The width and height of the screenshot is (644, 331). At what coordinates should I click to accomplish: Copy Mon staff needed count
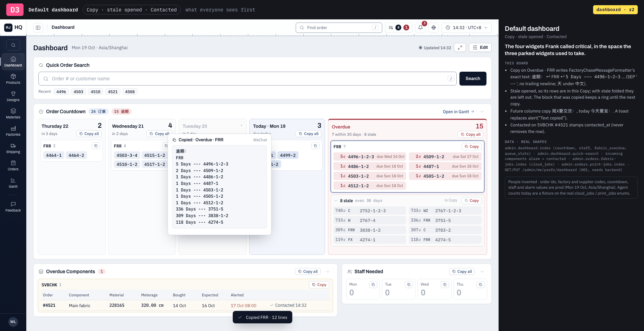373,285
